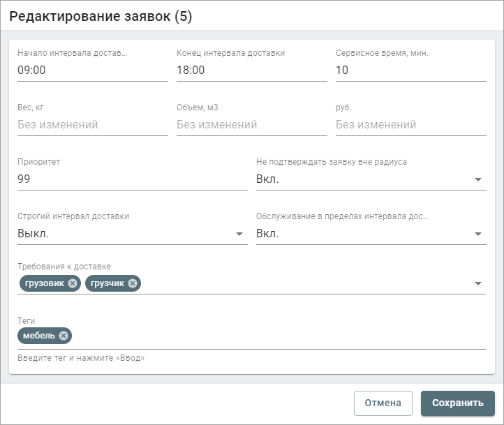Cancel editing with the Отмена button
This screenshot has height=425, width=504.
tap(383, 403)
